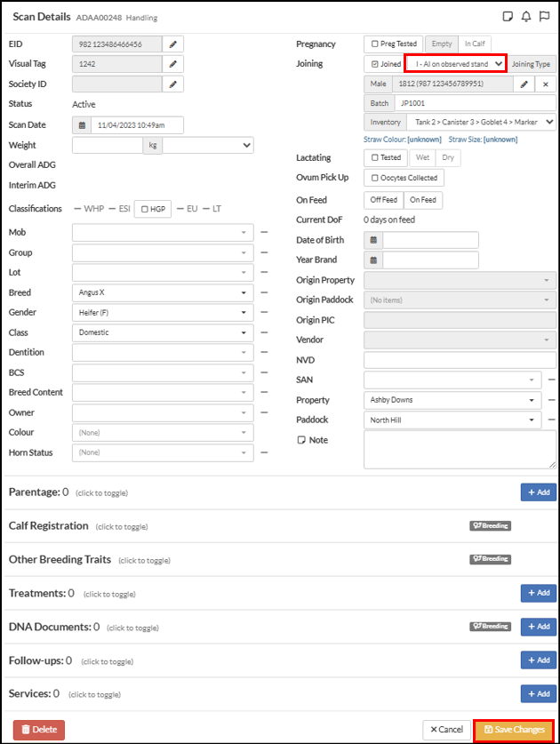Click the Save Changes button
Screen dimensions: 560x744
(515, 729)
